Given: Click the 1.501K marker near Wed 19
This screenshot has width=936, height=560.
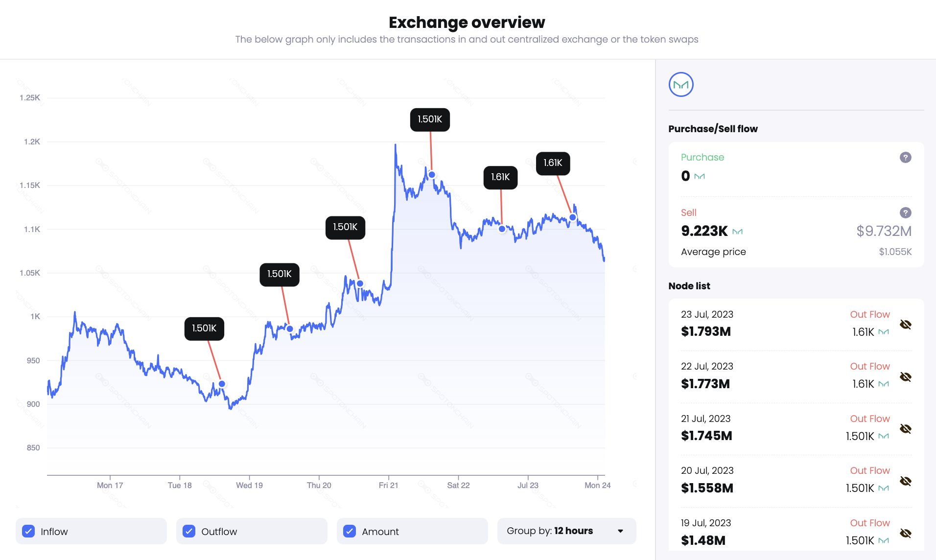Looking at the screenshot, I should pos(280,274).
